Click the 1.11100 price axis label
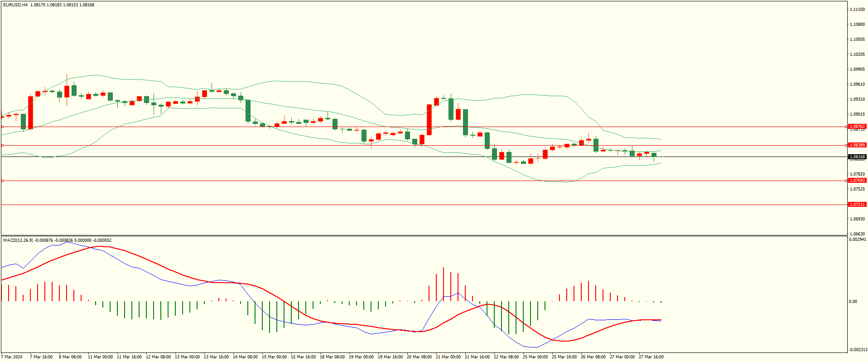The height and width of the screenshot is (362, 868). [x=857, y=10]
